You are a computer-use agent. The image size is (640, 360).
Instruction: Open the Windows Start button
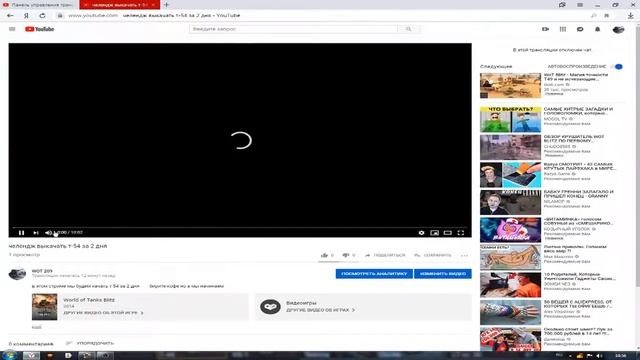click(9, 355)
